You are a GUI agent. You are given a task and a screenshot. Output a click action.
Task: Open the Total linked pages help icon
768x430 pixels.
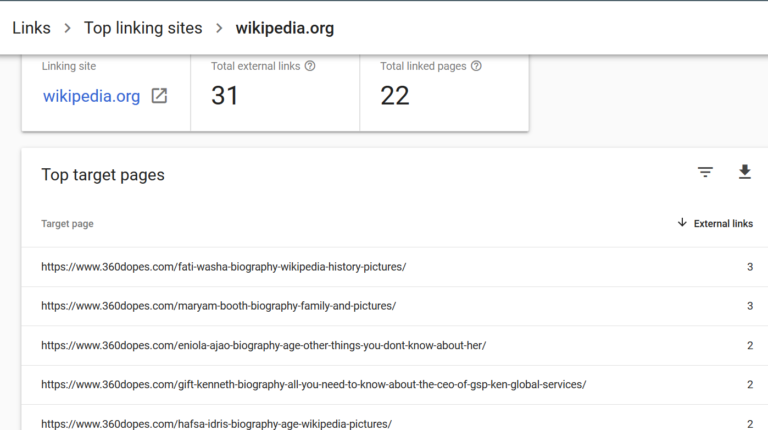coord(476,66)
